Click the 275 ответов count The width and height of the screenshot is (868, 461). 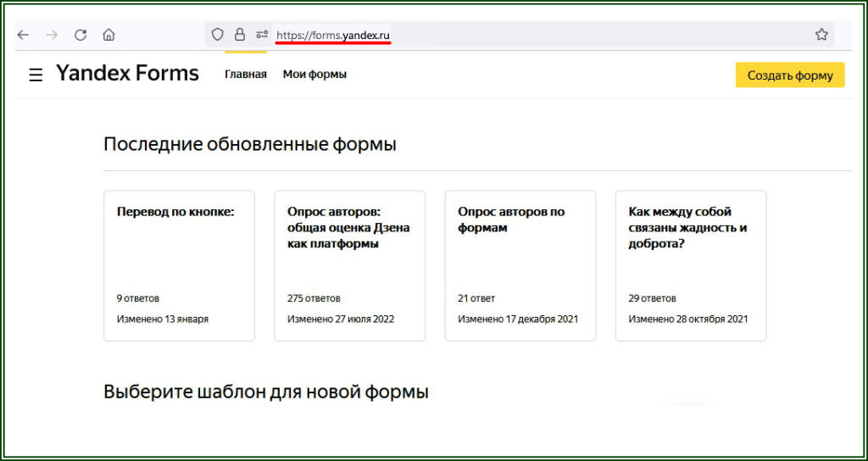(x=314, y=299)
